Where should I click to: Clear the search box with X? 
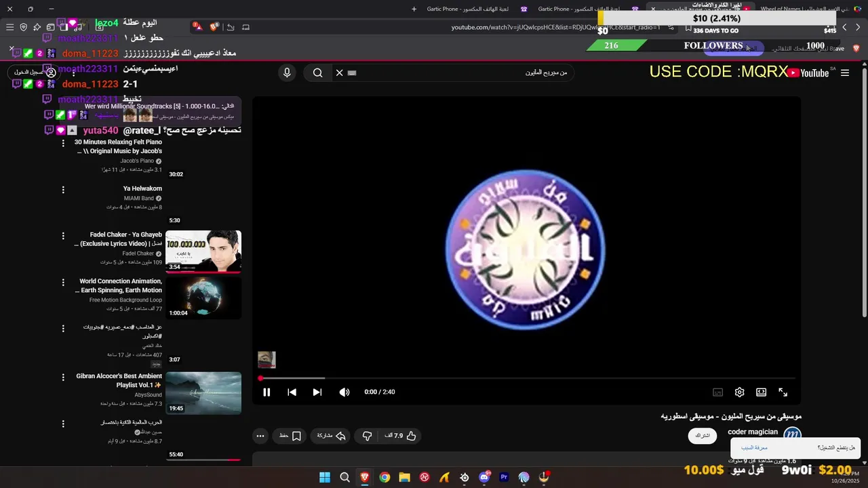(339, 73)
